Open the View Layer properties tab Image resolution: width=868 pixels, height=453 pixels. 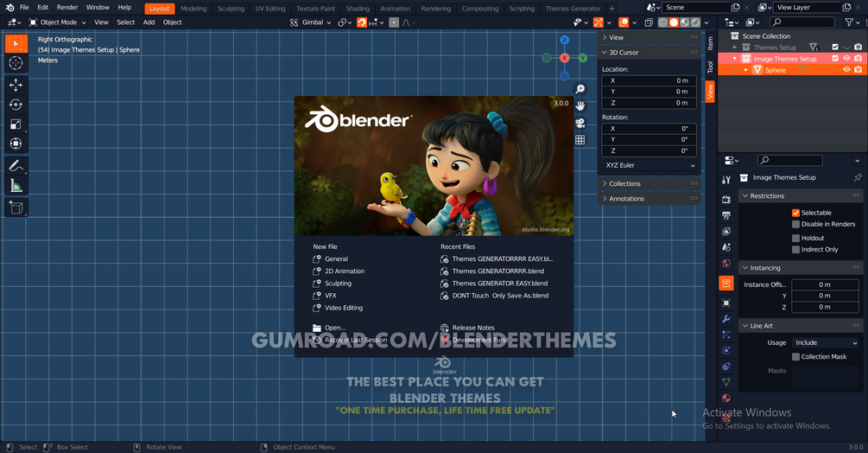pos(726,232)
